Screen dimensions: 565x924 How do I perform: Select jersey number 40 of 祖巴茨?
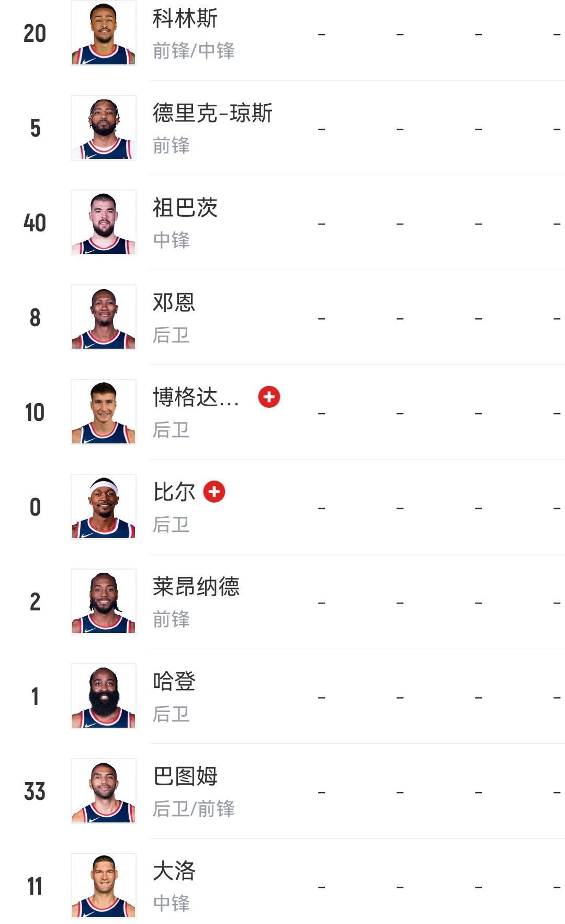point(35,223)
